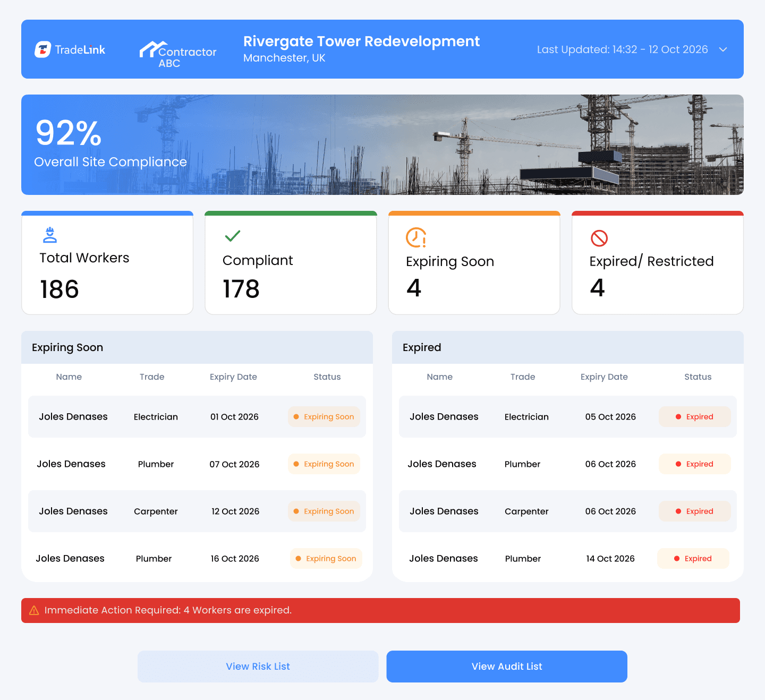Click the Total Workers helmet icon
The width and height of the screenshot is (765, 700).
[x=50, y=235]
